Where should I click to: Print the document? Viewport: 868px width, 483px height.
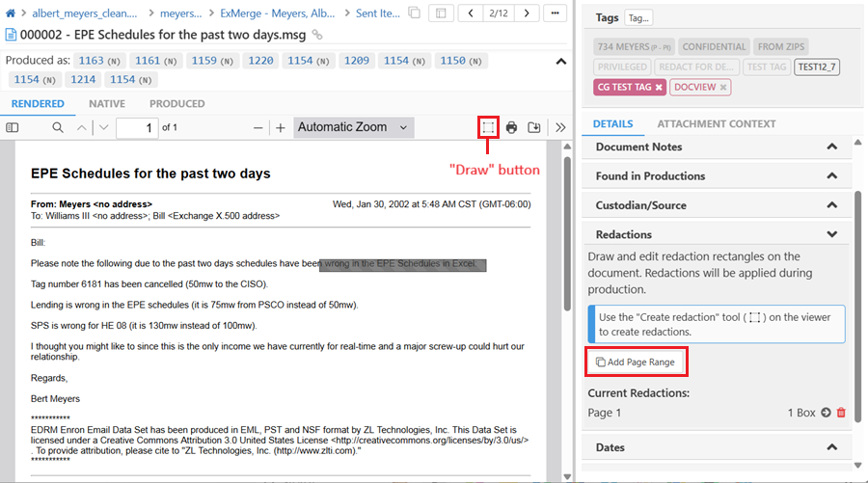click(x=511, y=128)
